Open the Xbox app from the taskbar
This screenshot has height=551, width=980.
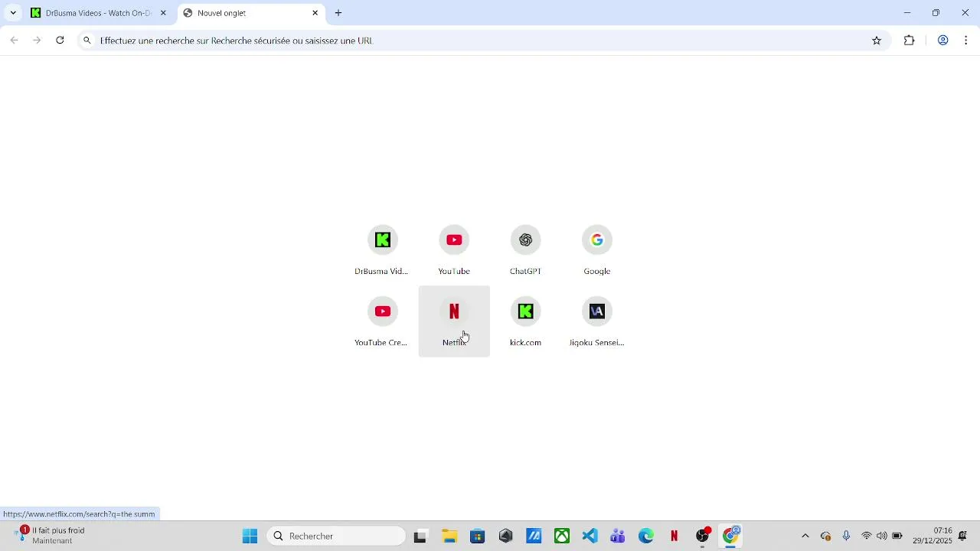[x=562, y=536]
